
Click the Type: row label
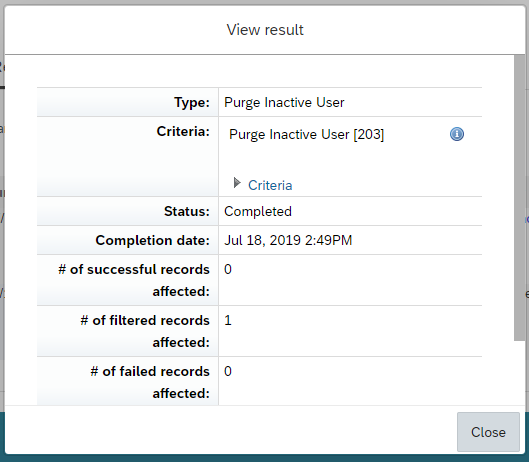point(192,102)
